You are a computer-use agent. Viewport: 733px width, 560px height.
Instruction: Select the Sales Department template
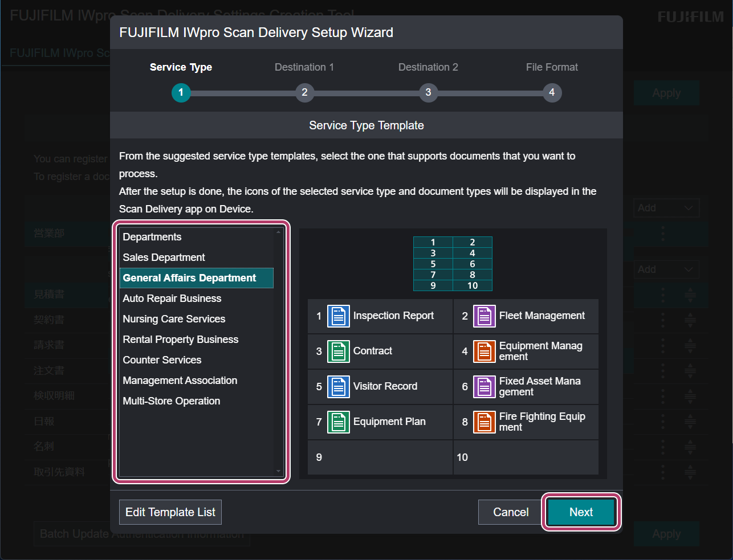pyautogui.click(x=197, y=257)
